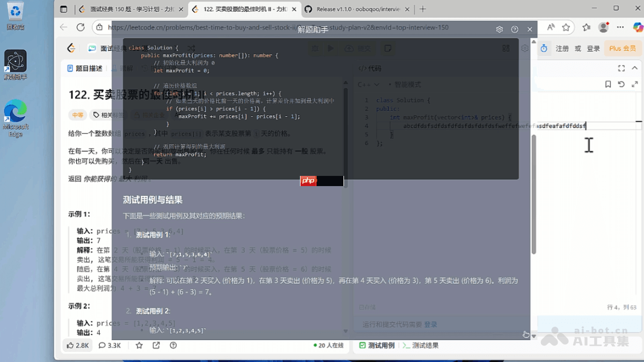Screen dimensions: 644x362
Task: Open the help question-mark icon in bottom bar
Action: pyautogui.click(x=173, y=345)
